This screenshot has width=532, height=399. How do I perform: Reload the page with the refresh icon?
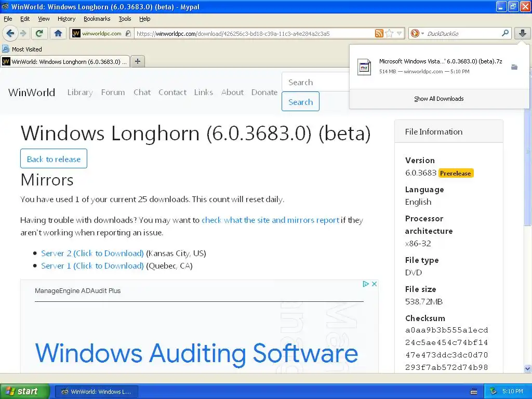pos(39,33)
